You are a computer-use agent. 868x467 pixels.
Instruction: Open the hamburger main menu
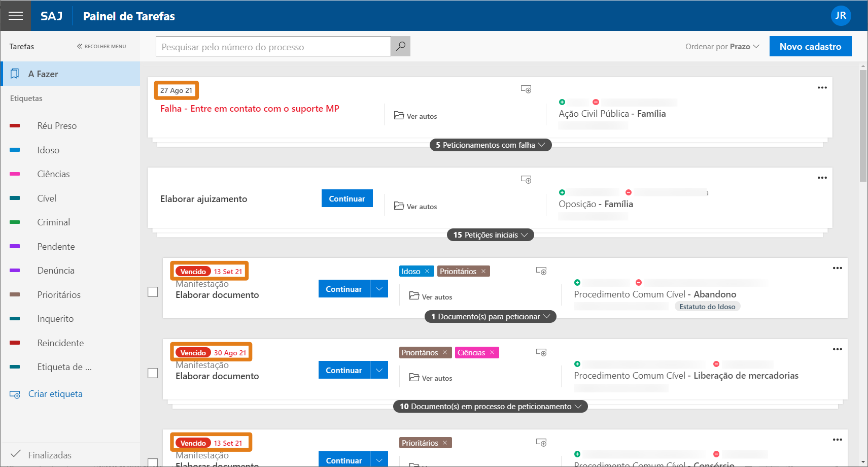tap(16, 16)
